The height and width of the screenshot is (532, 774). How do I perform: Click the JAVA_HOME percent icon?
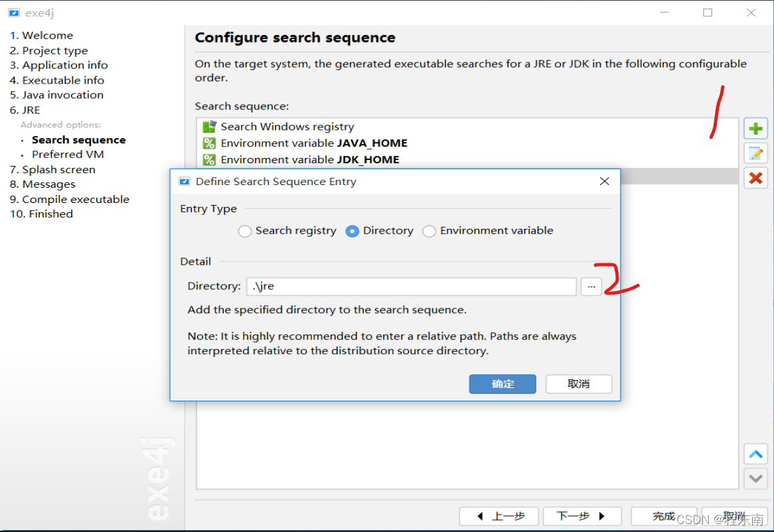tap(209, 143)
